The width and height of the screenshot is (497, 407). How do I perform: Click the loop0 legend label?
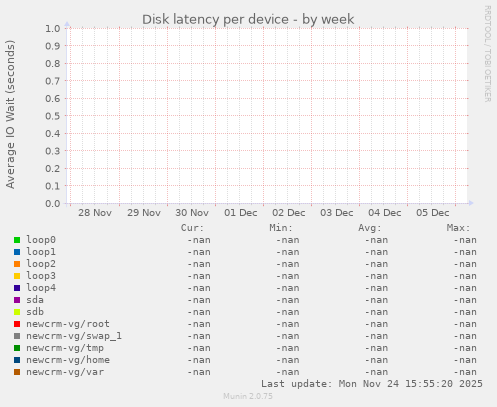pyautogui.click(x=41, y=240)
